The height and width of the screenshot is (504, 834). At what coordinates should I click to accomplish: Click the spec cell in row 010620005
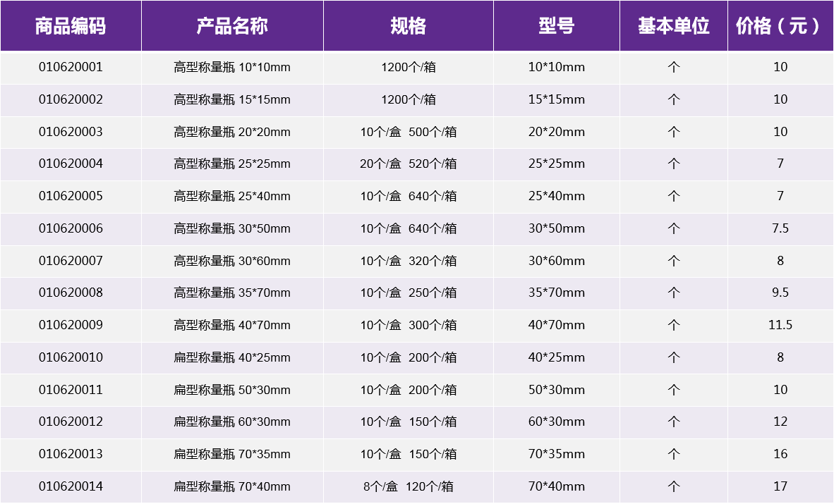click(409, 196)
